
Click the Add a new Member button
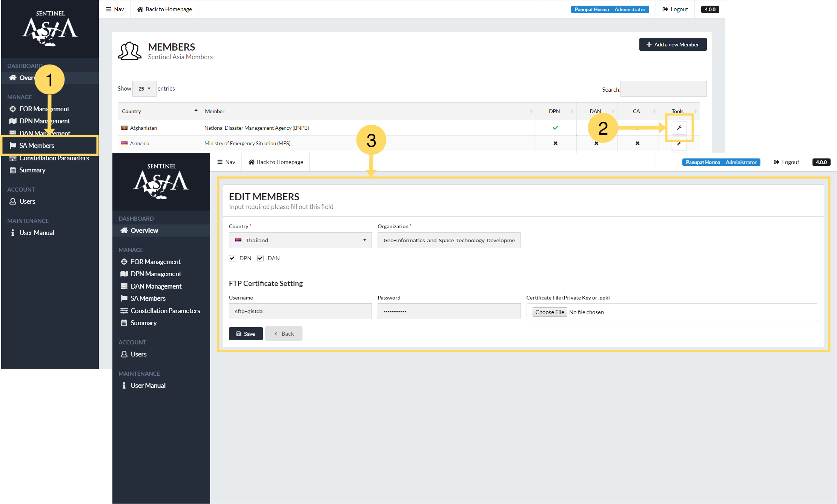click(x=673, y=45)
